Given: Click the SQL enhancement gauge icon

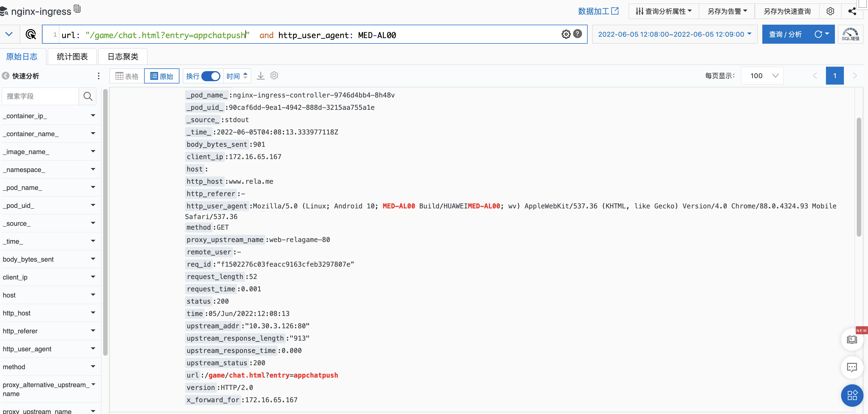Looking at the screenshot, I should click(850, 34).
